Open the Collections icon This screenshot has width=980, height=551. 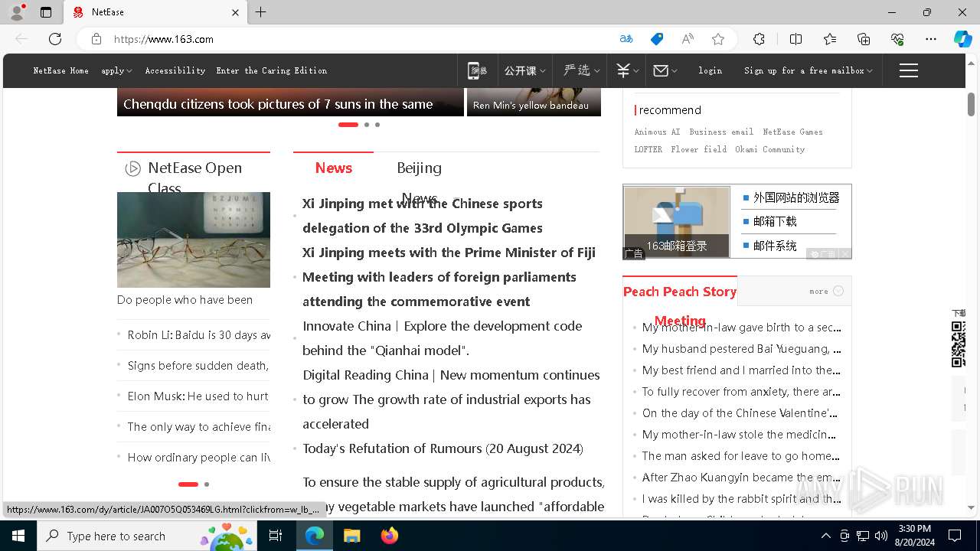[x=864, y=39]
